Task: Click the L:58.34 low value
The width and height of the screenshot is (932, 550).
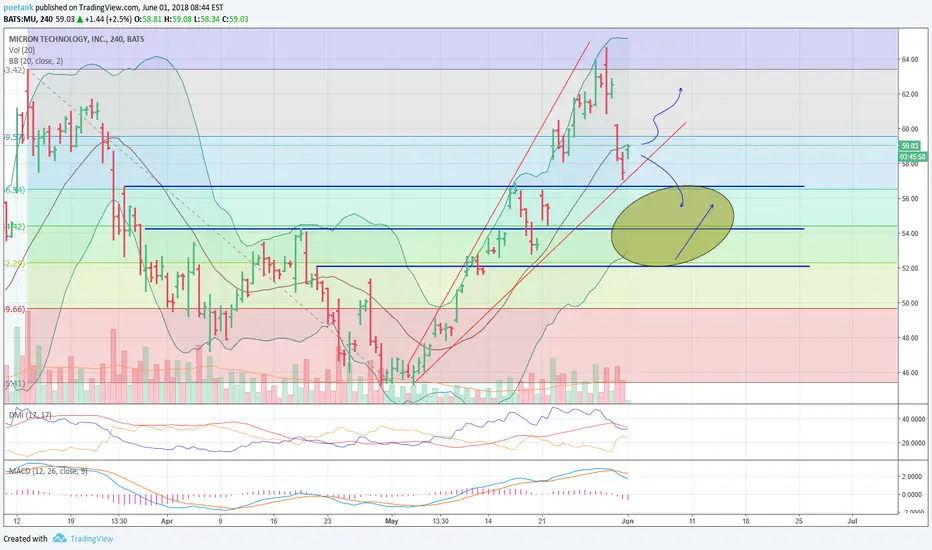Action: click(x=206, y=19)
